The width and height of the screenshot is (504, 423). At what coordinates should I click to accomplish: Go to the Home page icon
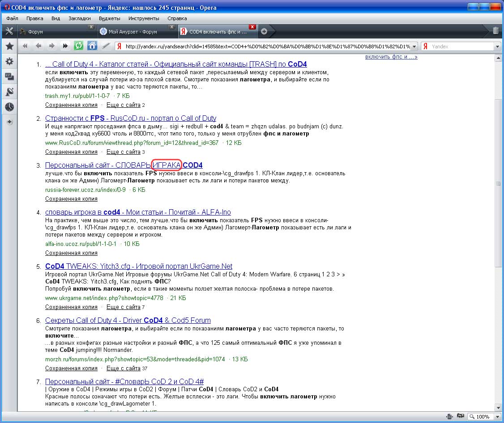tap(92, 46)
